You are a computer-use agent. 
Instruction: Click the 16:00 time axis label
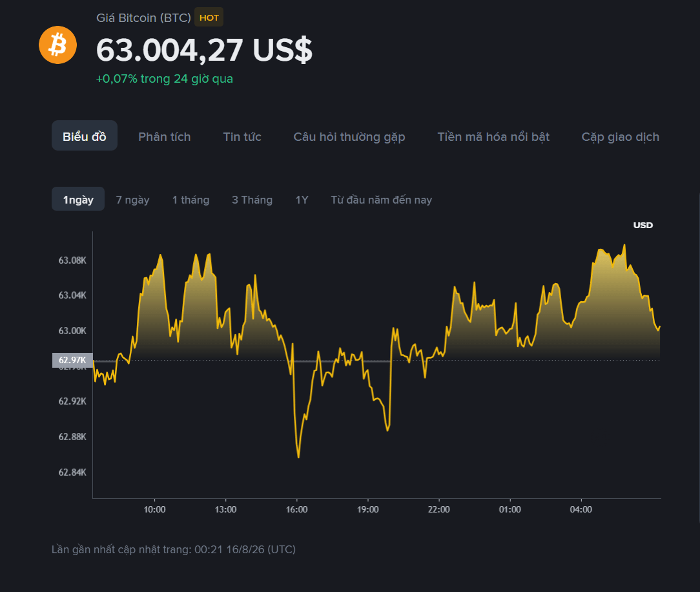point(297,509)
